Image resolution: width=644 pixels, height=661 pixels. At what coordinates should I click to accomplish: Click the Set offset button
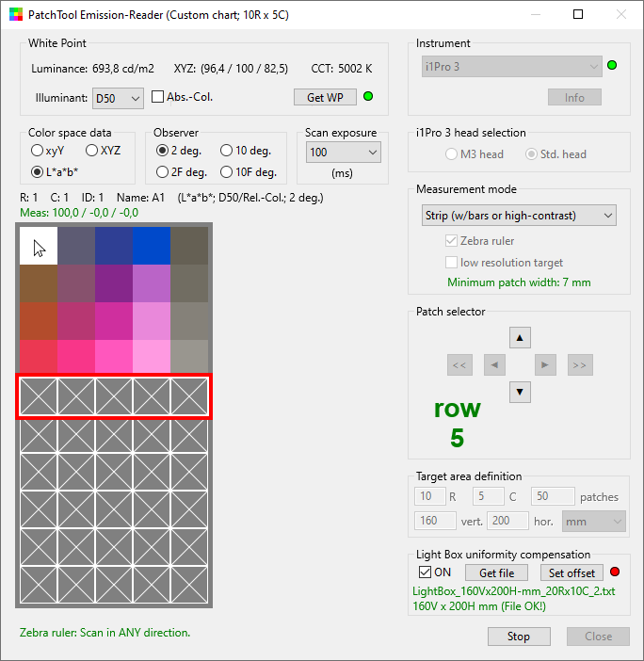pyautogui.click(x=572, y=572)
